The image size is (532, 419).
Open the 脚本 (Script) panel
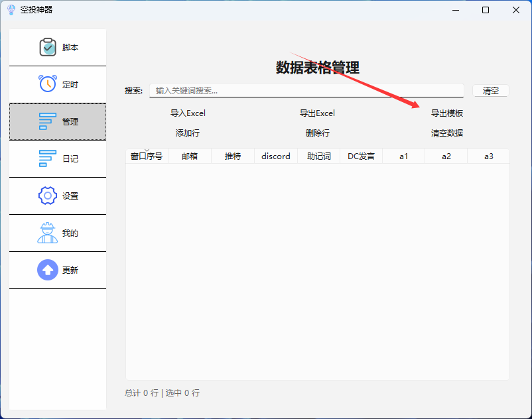point(57,47)
